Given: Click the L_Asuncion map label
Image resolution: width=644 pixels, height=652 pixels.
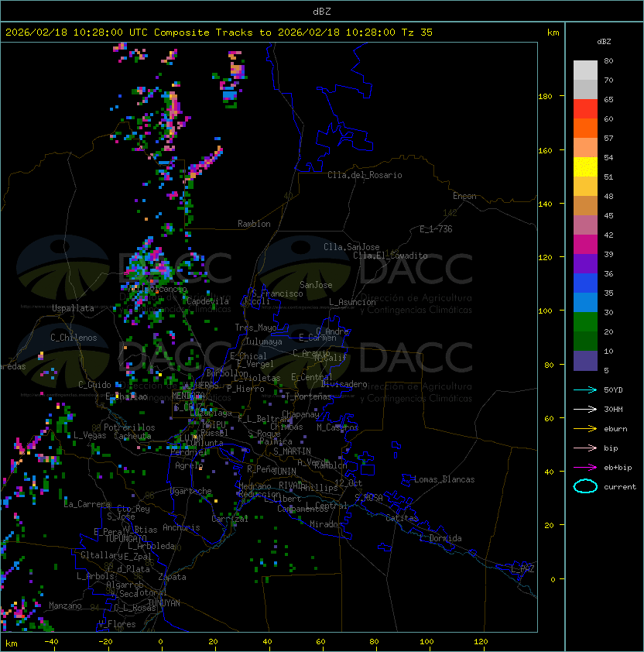Looking at the screenshot, I should coord(352,302).
